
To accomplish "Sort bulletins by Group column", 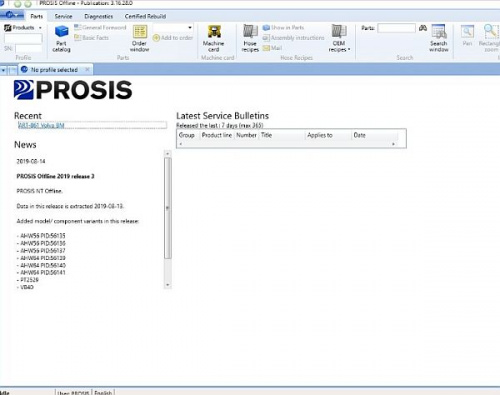I will point(187,135).
